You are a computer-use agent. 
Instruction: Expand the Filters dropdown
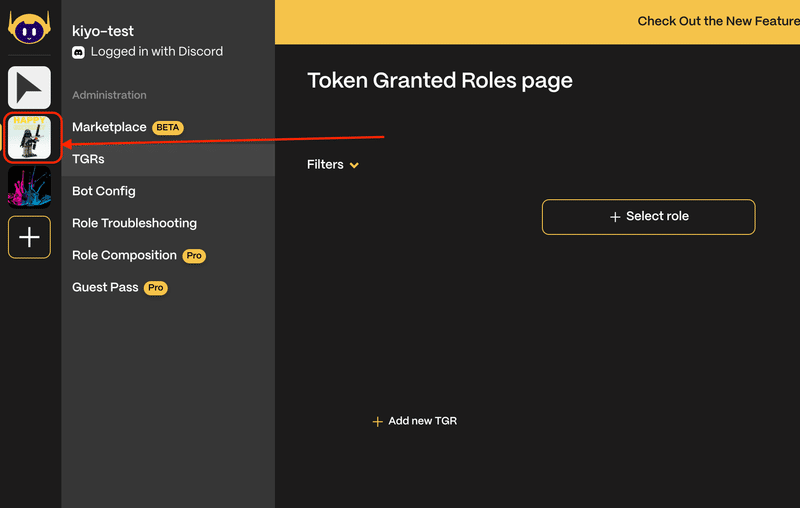(x=333, y=165)
